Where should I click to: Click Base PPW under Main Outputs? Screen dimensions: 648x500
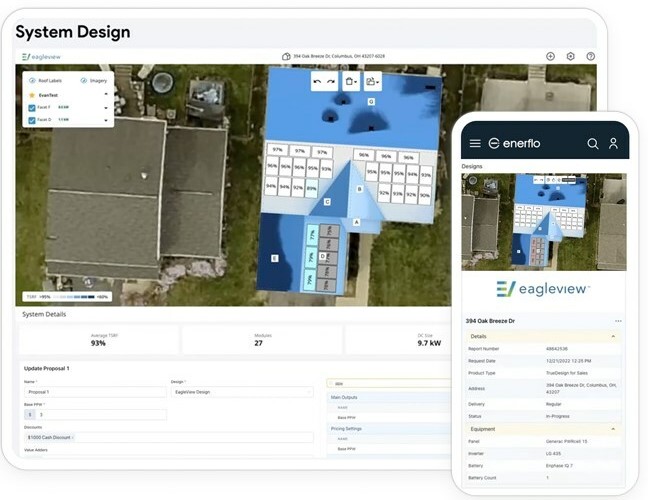click(x=346, y=418)
